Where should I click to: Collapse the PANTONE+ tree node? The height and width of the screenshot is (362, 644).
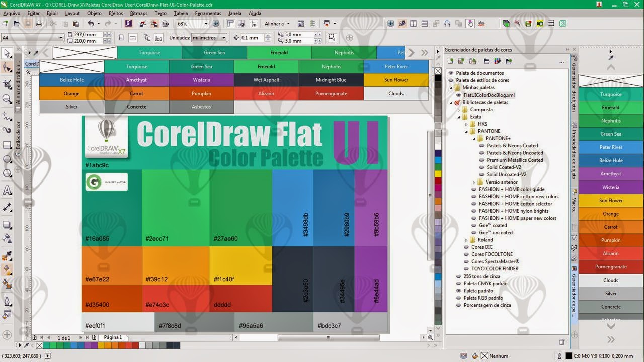(x=473, y=138)
